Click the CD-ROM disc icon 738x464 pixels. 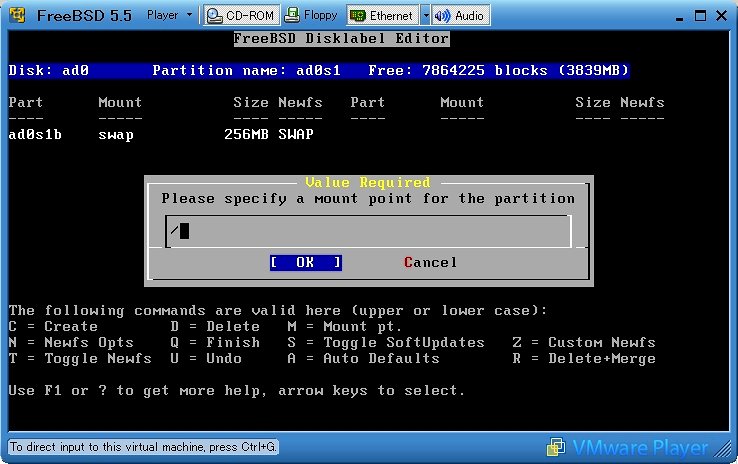(214, 15)
